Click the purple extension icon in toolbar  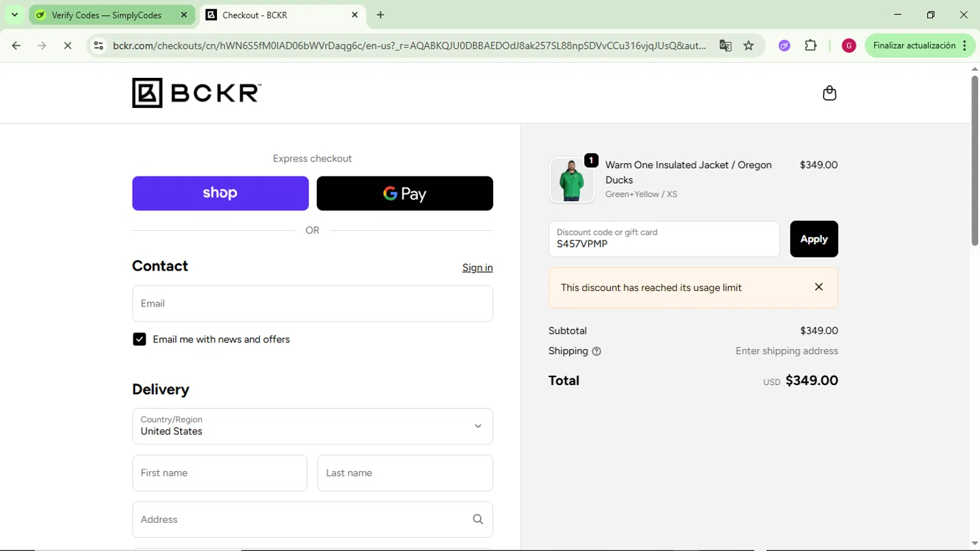pos(784,46)
